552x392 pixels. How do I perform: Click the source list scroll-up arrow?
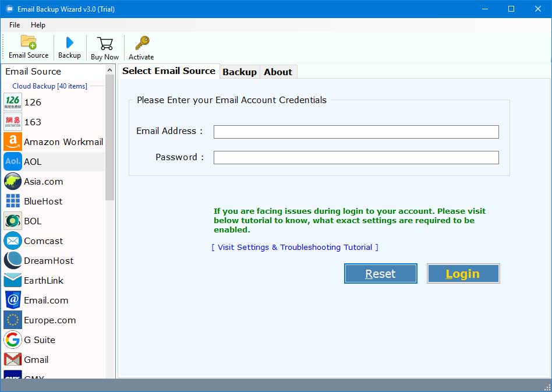[x=110, y=70]
